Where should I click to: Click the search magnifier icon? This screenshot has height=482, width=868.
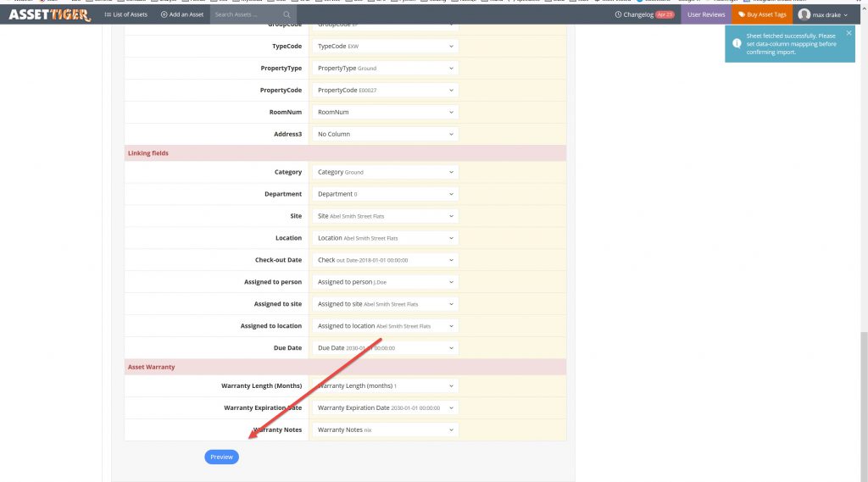pos(287,15)
